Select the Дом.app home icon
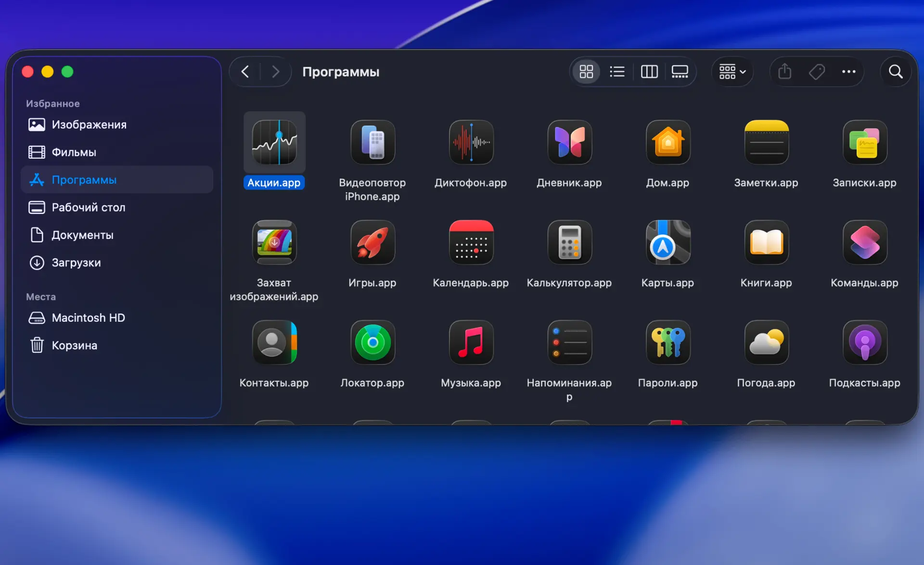 pos(668,142)
